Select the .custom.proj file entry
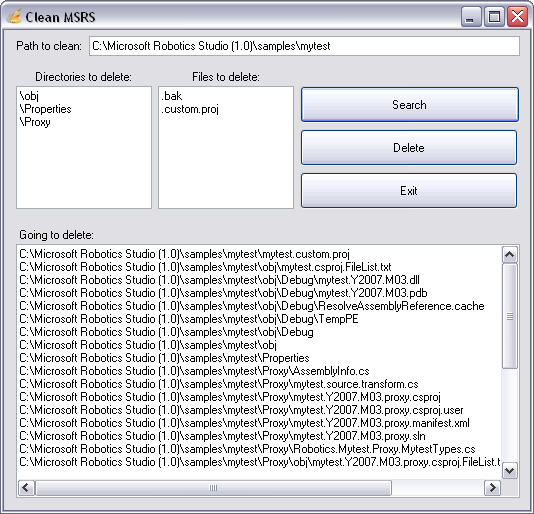Viewport: 534px width, 514px height. (x=190, y=109)
